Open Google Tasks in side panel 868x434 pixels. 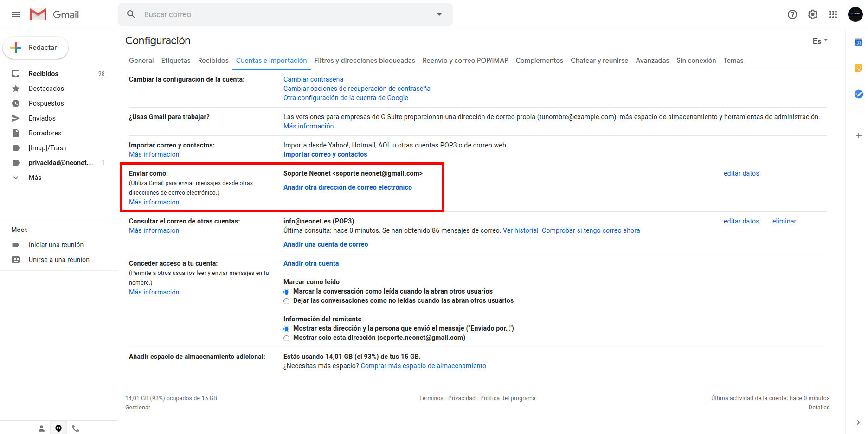(x=858, y=94)
